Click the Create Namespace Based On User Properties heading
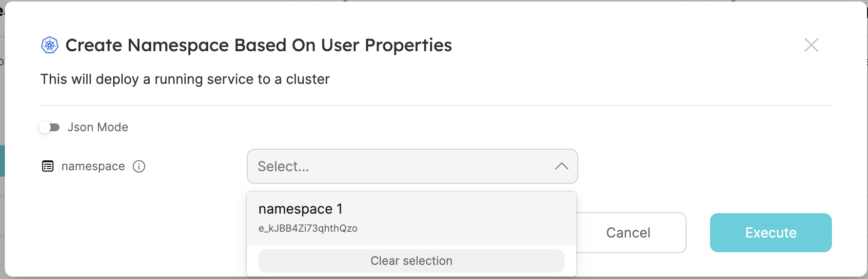Screen dimensions: 868x279 click(258, 45)
